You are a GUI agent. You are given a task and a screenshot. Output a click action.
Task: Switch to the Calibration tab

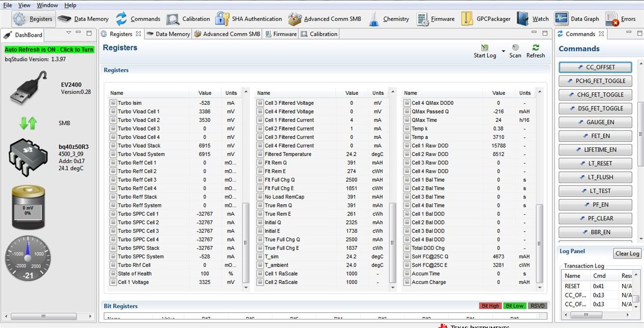click(319, 34)
